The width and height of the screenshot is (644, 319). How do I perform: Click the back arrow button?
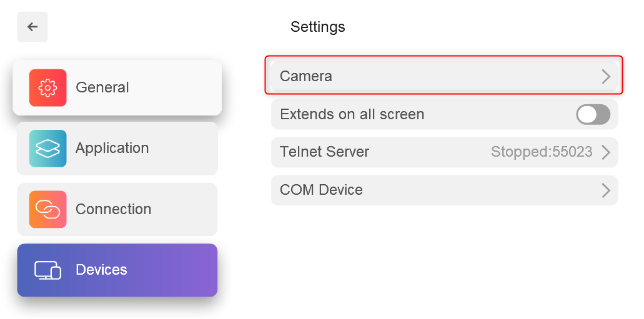[32, 27]
